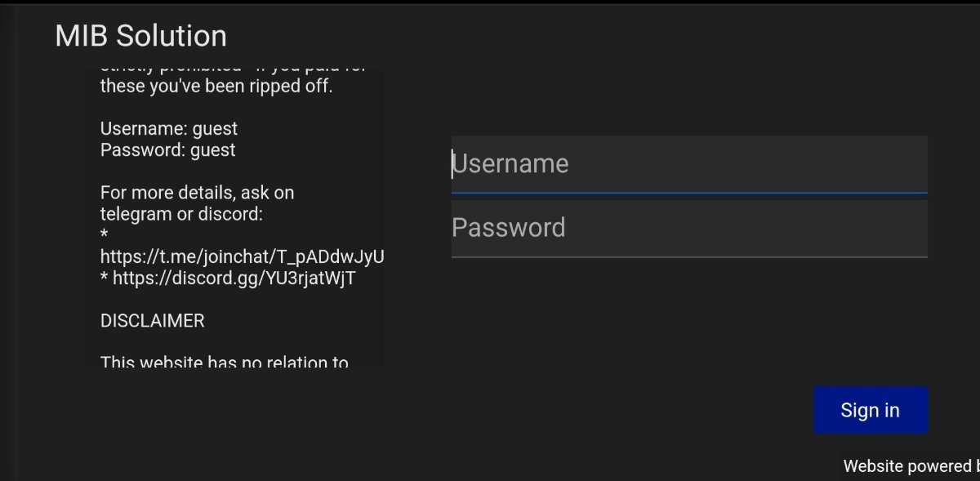The height and width of the screenshot is (481, 980).
Task: Click the "you've been ripped off" line
Action: [x=216, y=87]
